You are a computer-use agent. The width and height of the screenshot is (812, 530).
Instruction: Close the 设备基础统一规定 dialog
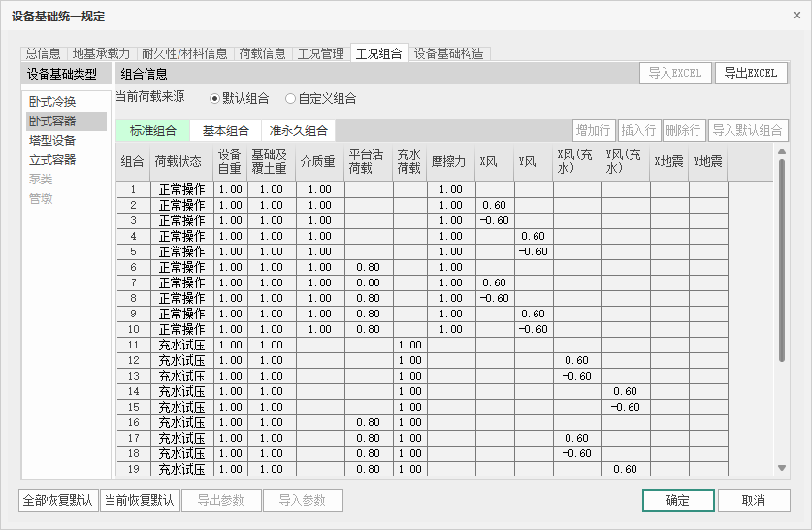(x=796, y=16)
